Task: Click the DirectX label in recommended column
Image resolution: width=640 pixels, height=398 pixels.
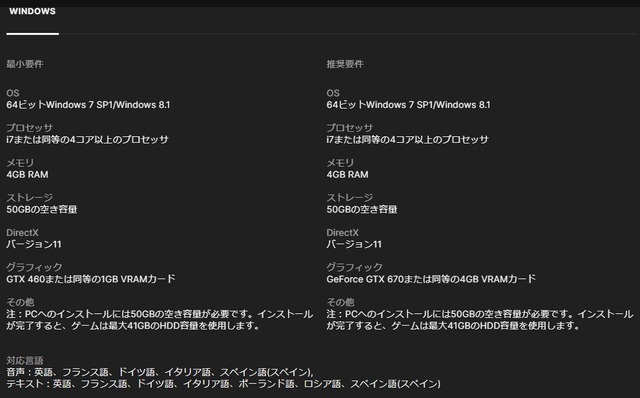Action: tap(342, 233)
